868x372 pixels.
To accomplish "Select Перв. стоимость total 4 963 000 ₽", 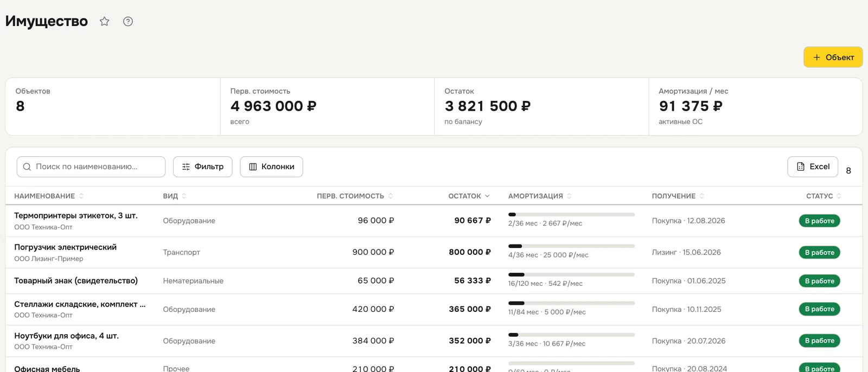I will [x=273, y=106].
